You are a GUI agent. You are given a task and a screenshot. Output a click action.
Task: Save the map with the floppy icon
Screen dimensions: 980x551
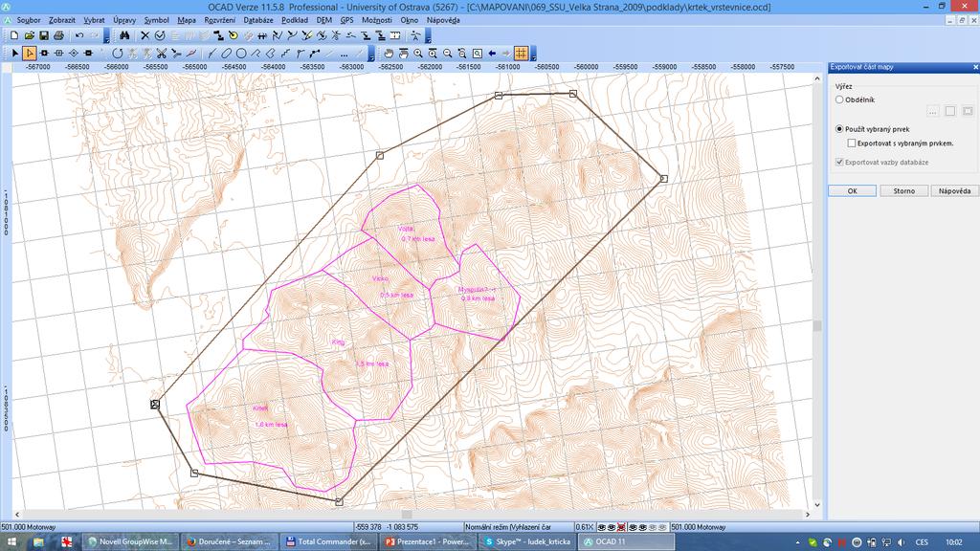(44, 35)
